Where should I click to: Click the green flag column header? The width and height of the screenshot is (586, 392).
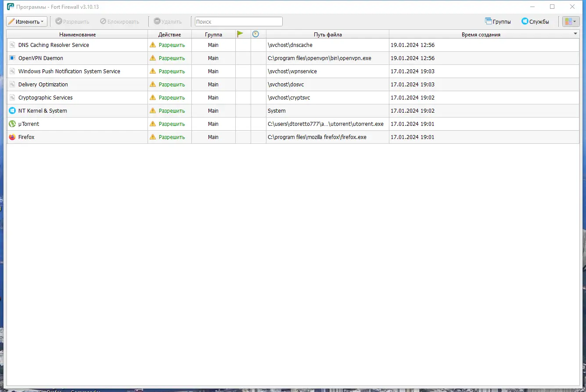tap(240, 34)
